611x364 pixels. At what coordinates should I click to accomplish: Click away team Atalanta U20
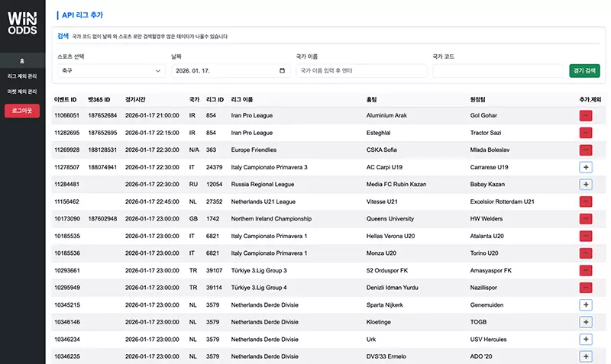[487, 236]
